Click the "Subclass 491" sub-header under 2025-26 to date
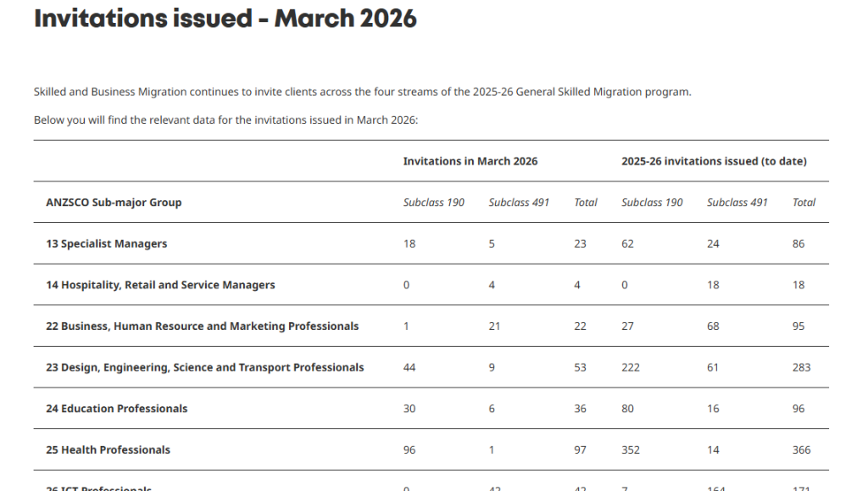868x491 pixels. coord(737,203)
